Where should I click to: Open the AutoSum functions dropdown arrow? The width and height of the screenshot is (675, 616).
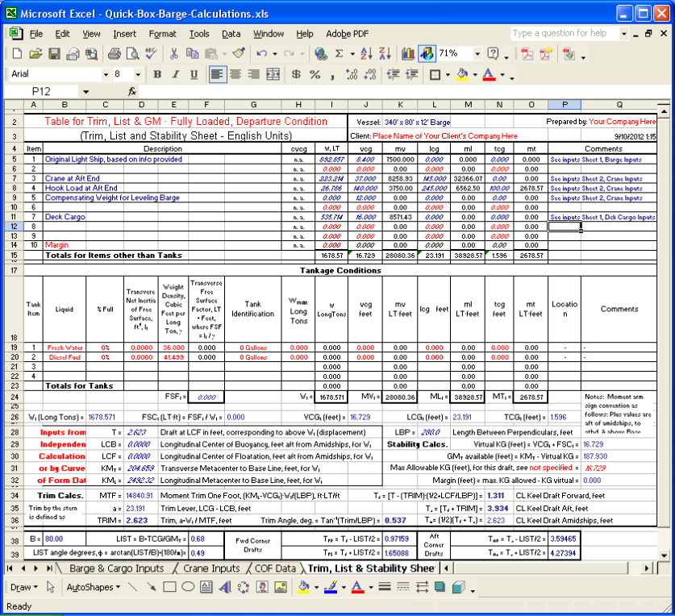pyautogui.click(x=352, y=54)
